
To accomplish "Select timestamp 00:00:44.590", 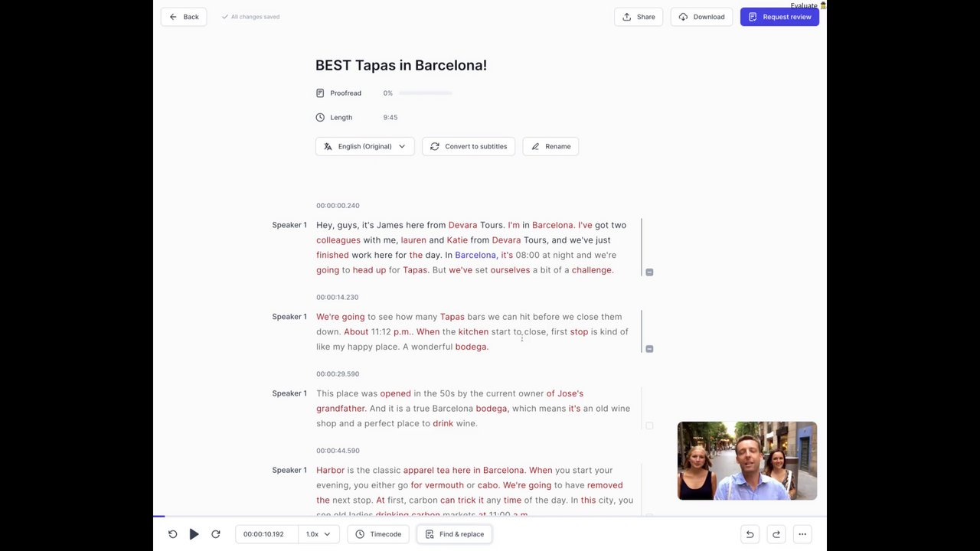I will coord(338,451).
